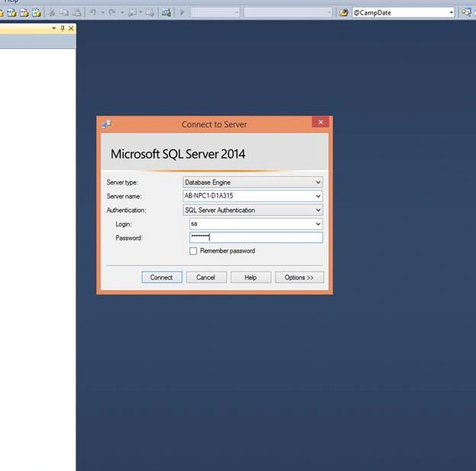Open the Redo history dropdown arrow
The image size is (476, 471).
(122, 13)
